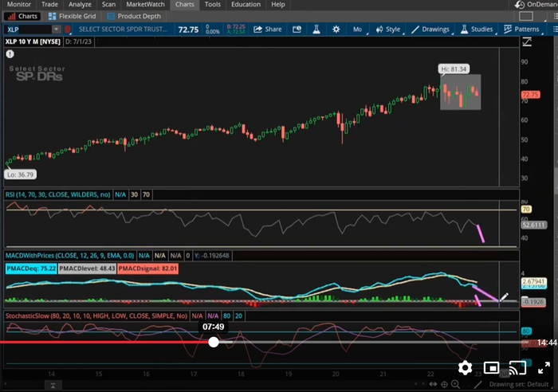Click the 52.6111 RSI axis value
This screenshot has height=392, width=558.
click(x=533, y=225)
